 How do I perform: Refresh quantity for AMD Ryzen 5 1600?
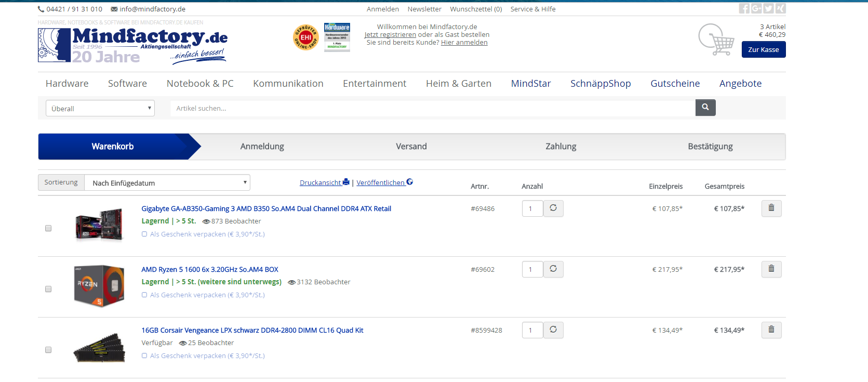(x=553, y=269)
